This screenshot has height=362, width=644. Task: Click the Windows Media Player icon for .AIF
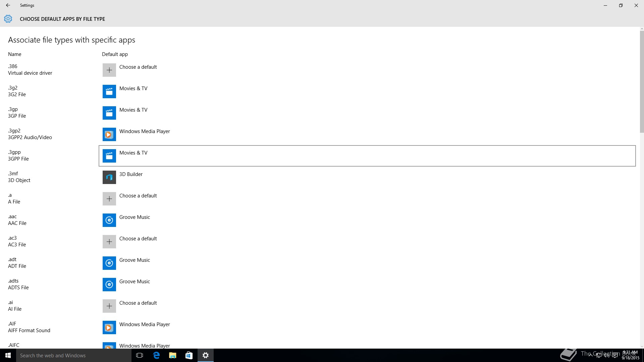coord(109,327)
